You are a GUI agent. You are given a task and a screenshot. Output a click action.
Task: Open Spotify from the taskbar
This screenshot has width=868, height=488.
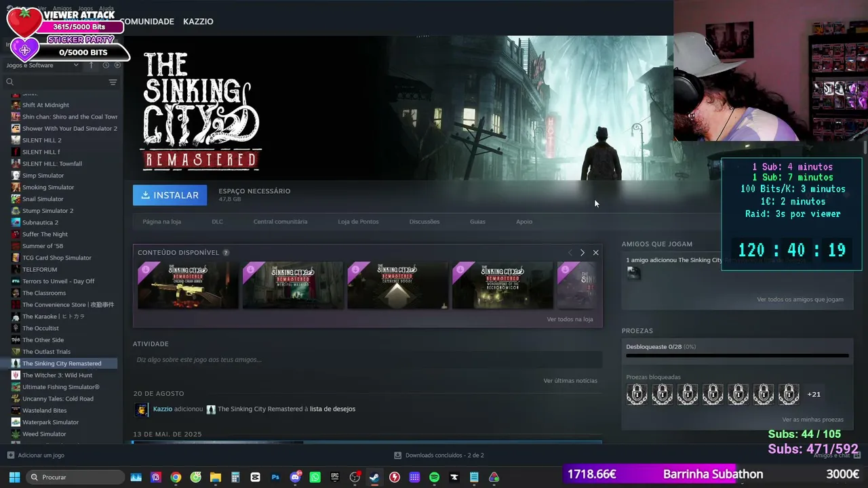pos(434,477)
